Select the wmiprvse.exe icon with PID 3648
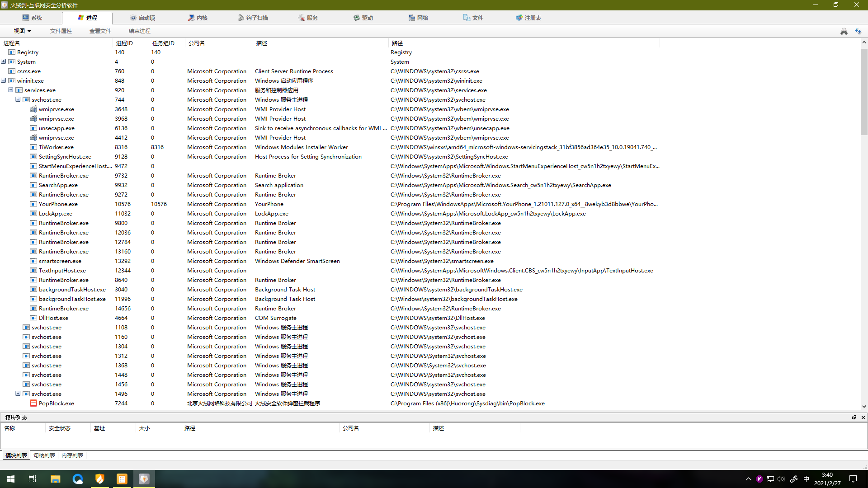 click(x=33, y=109)
